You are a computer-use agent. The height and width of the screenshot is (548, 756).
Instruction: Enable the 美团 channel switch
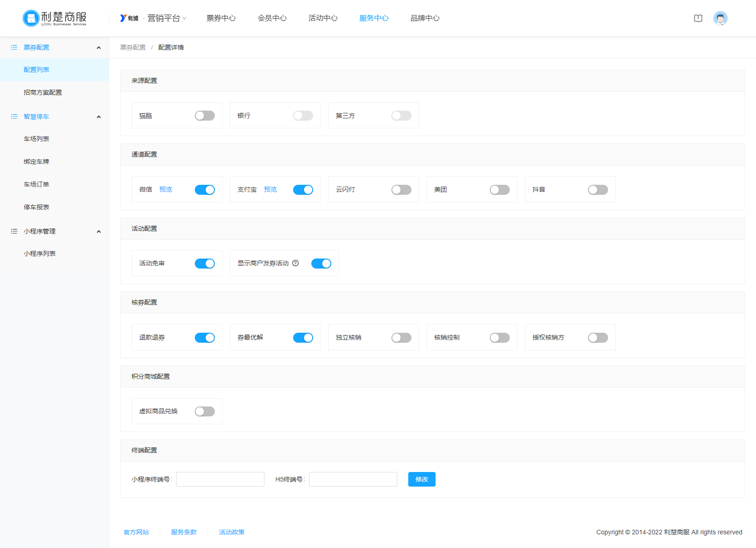(x=500, y=190)
